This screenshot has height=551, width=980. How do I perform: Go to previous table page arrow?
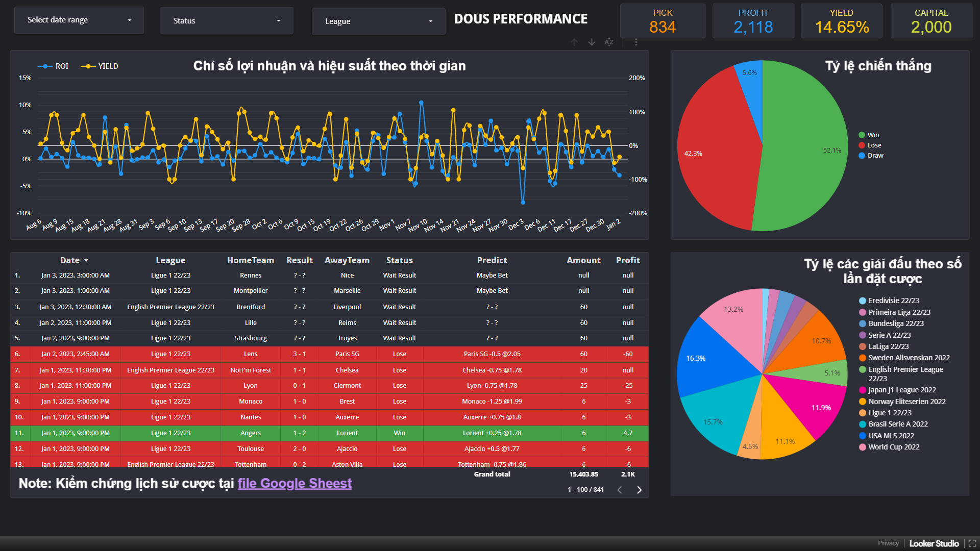(620, 490)
